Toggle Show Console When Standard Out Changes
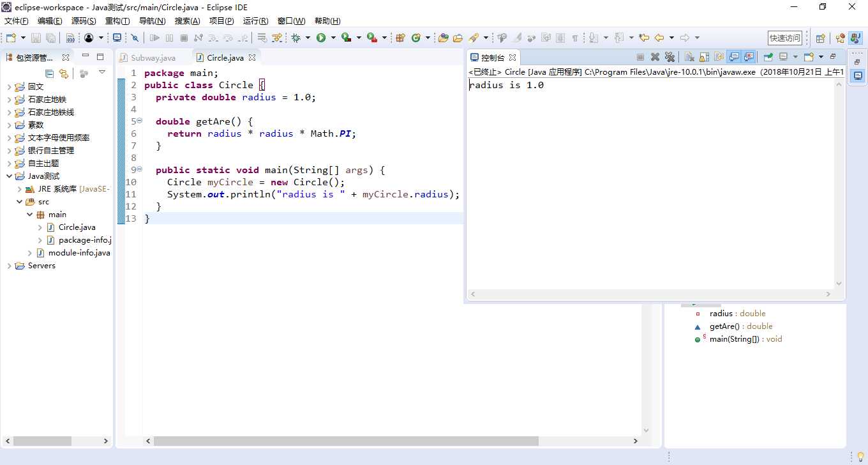Viewport: 868px width, 465px height. pos(735,57)
